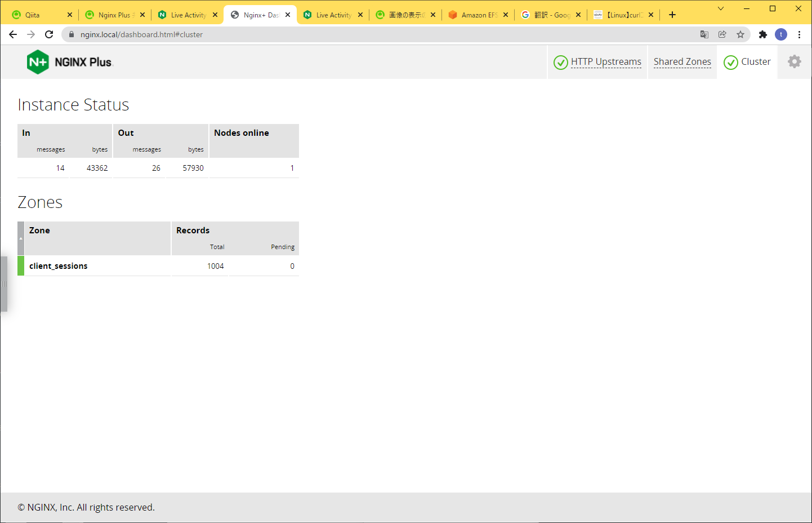Screen dimensions: 812x523
Task: Click the Records column header
Action: [235, 231]
